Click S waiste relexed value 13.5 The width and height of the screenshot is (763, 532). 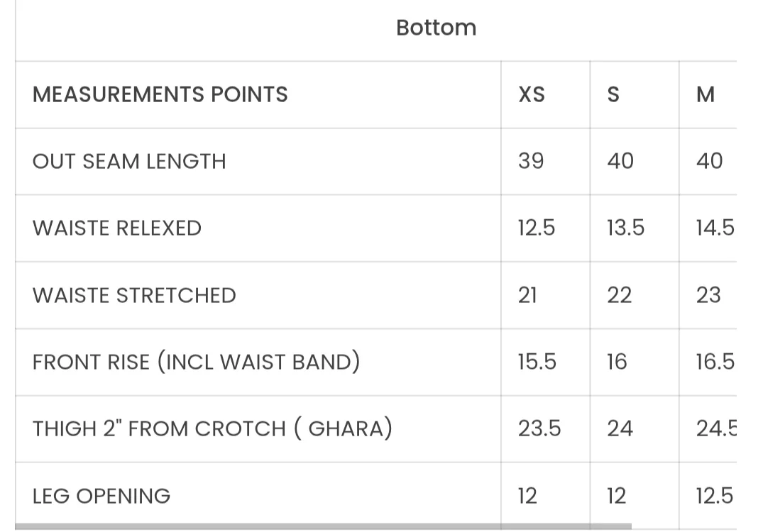(625, 228)
